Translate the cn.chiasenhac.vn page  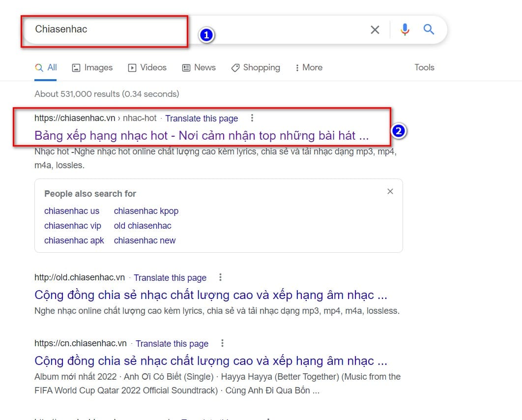click(x=172, y=344)
